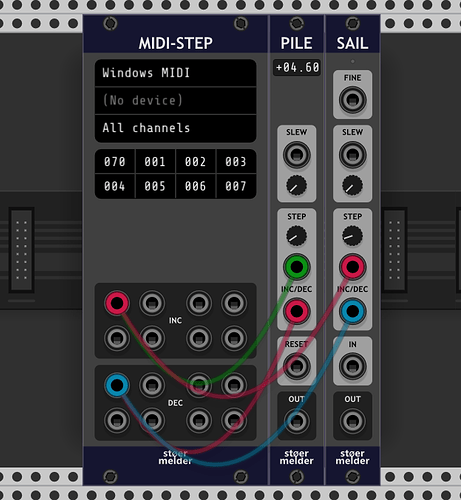Viewport: 461px width, 500px height.
Task: Select the 070 CC cell
Action: click(x=115, y=162)
